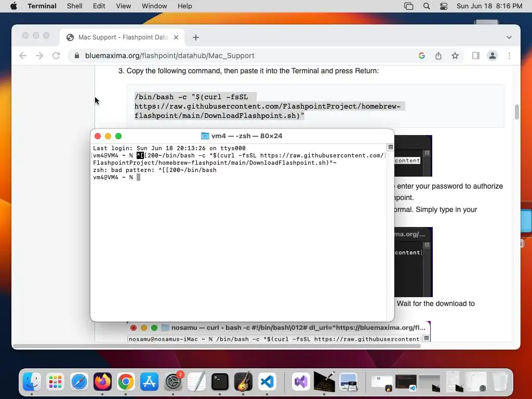Open System Settings from the Dock
Viewport: 532px width, 399px height.
click(x=173, y=382)
